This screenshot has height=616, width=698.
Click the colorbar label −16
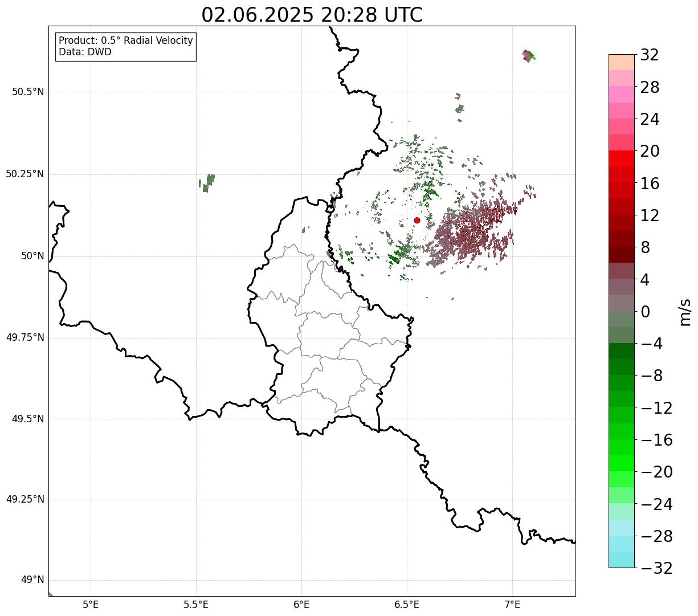tap(656, 440)
